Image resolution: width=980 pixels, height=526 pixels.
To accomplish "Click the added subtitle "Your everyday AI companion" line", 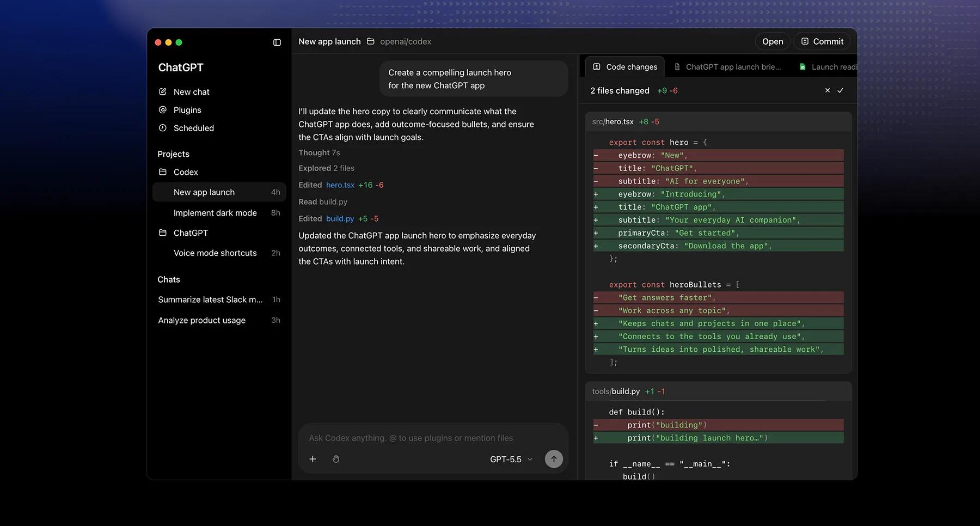I will (x=718, y=220).
